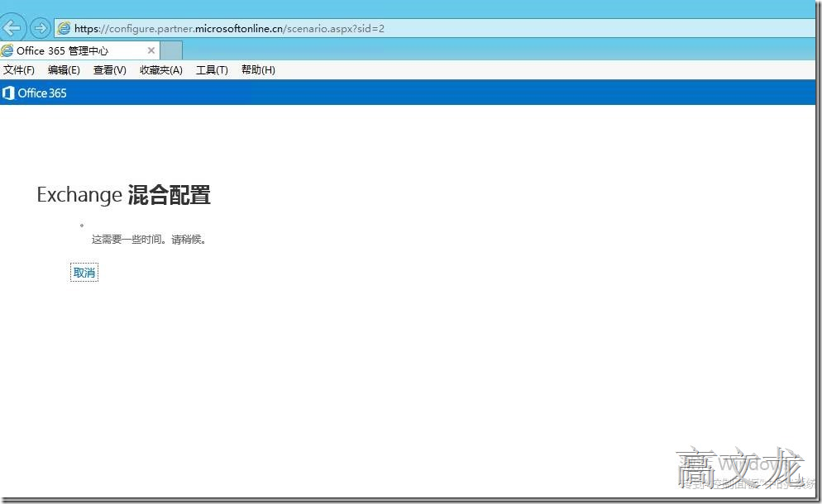This screenshot has width=822, height=504.
Task: Click the 这需要一些时间。请稍候。 message
Action: tap(149, 240)
